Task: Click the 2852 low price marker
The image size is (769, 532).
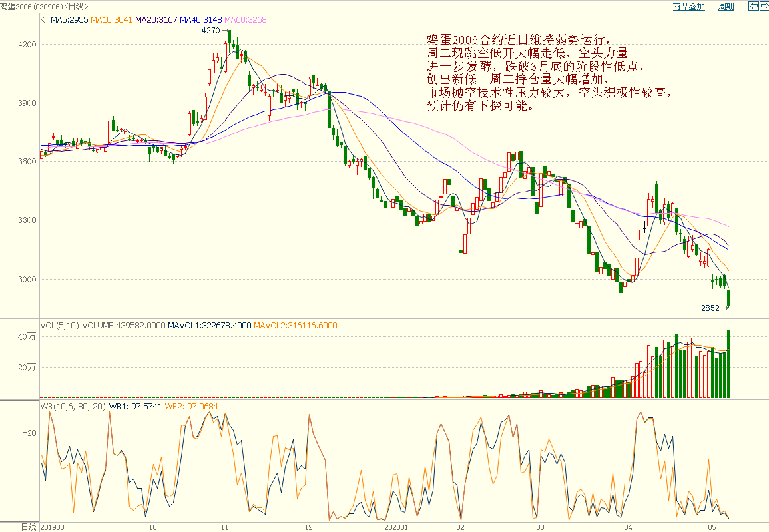Action: click(710, 308)
